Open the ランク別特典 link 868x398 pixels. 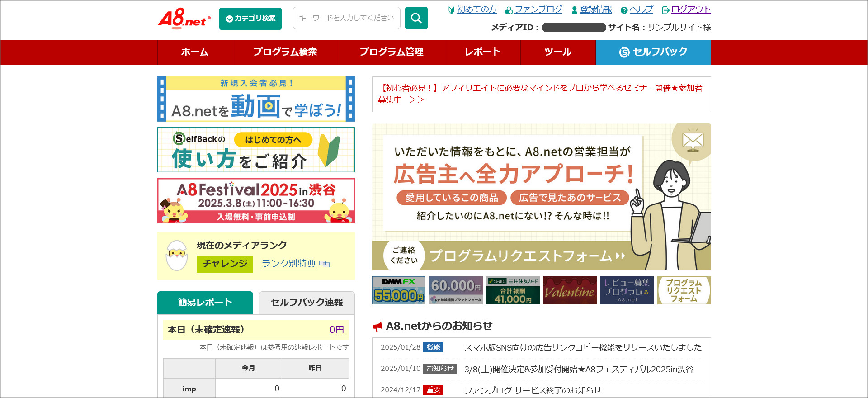[289, 264]
